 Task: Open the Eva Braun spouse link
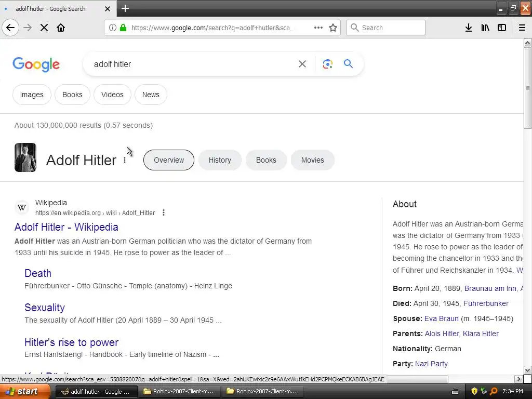442,318
